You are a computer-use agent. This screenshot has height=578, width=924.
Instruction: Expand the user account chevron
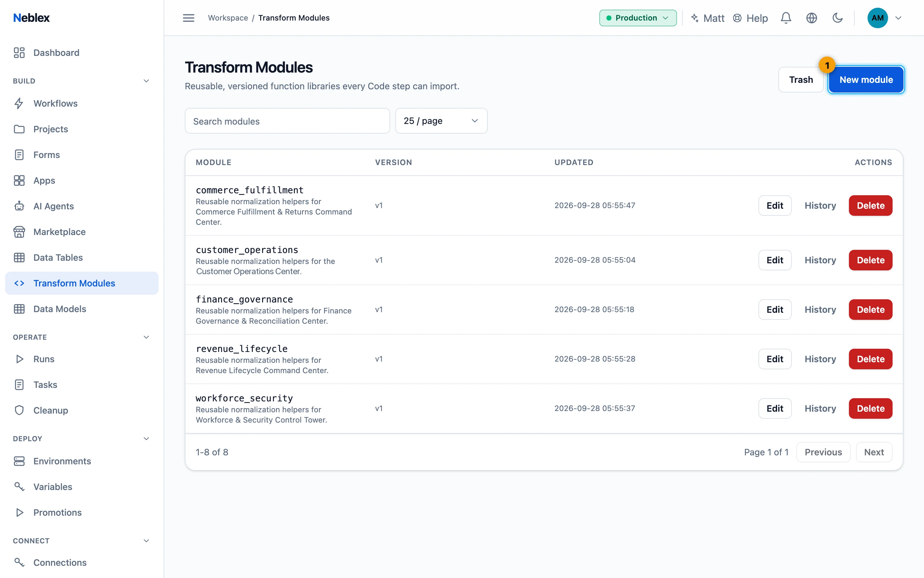pyautogui.click(x=898, y=18)
